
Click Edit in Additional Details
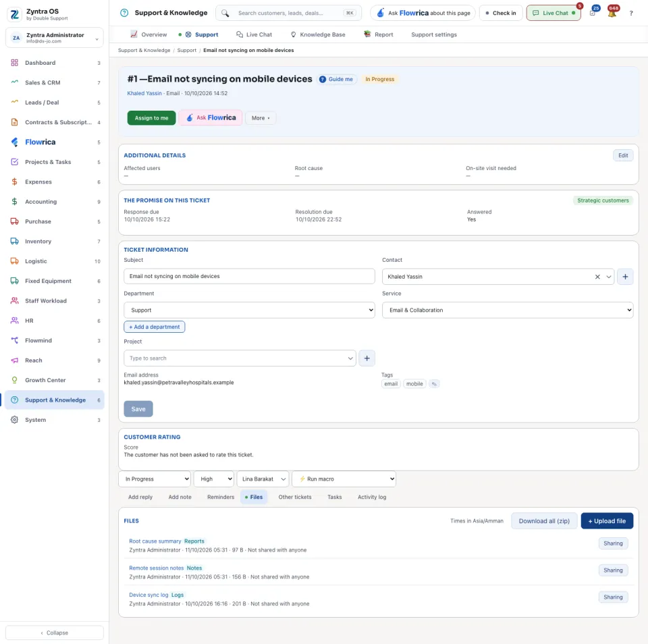coord(623,156)
